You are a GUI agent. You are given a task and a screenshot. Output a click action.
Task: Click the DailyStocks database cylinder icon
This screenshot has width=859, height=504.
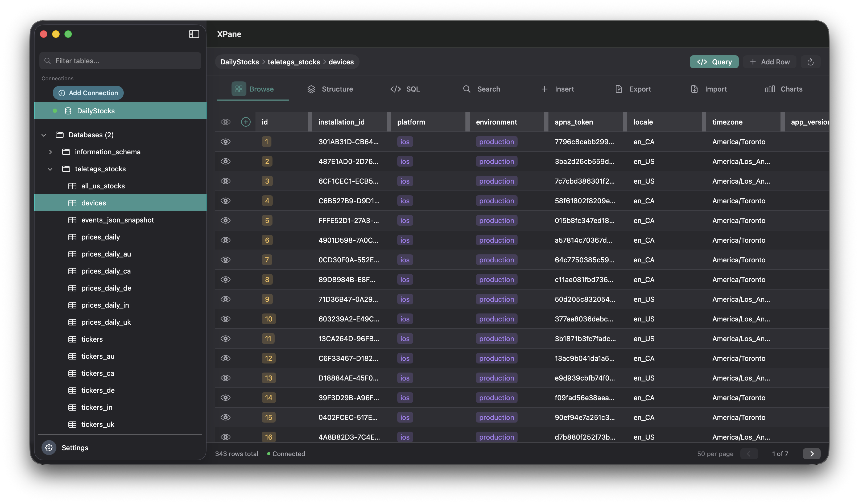tap(68, 111)
